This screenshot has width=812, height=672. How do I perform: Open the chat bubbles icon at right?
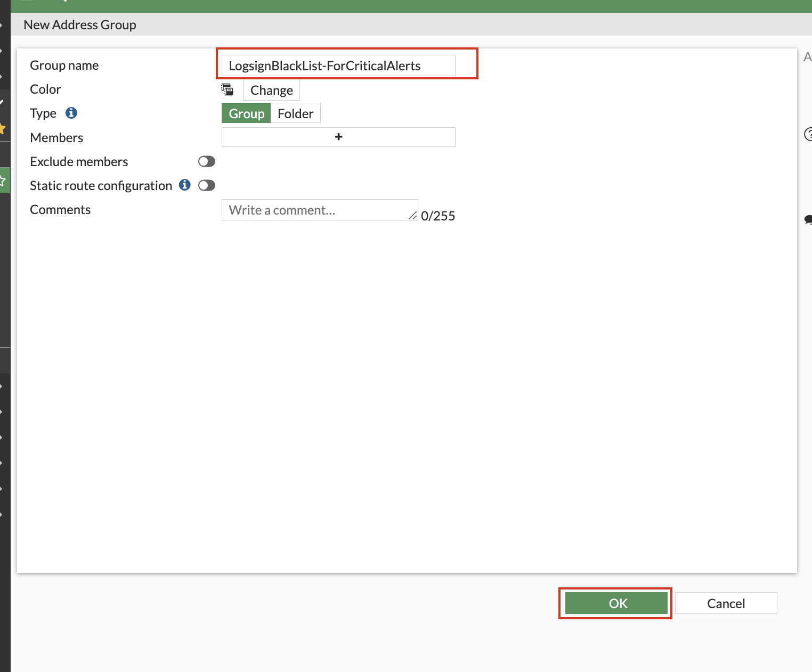(808, 219)
